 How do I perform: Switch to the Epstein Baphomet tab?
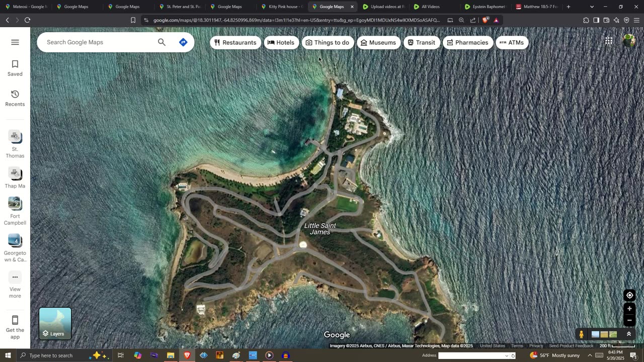pos(485,7)
